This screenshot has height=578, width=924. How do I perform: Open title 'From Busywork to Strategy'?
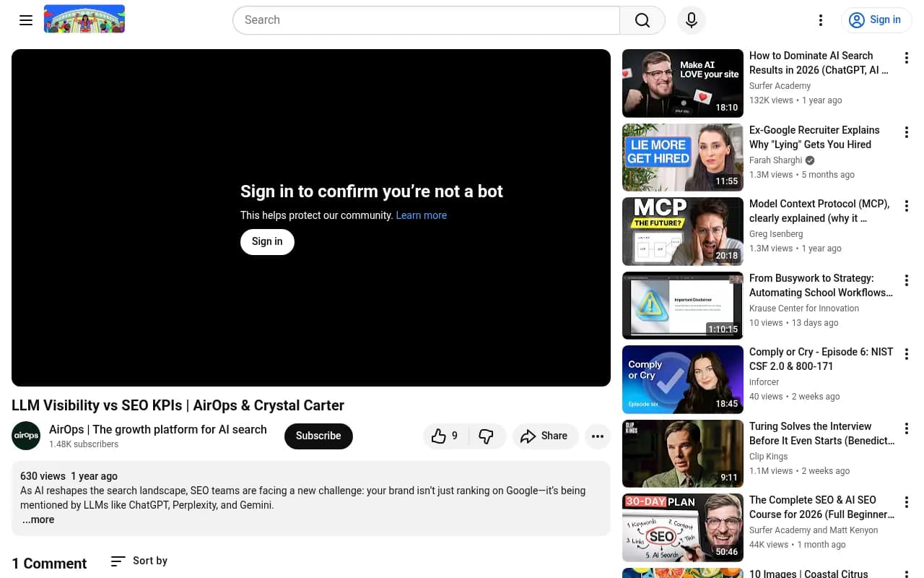[821, 285]
